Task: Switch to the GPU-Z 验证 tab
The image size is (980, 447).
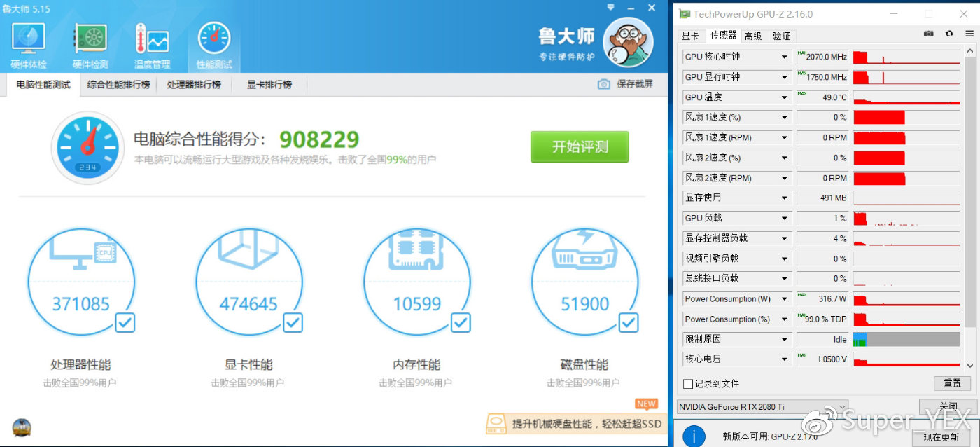Action: (781, 36)
